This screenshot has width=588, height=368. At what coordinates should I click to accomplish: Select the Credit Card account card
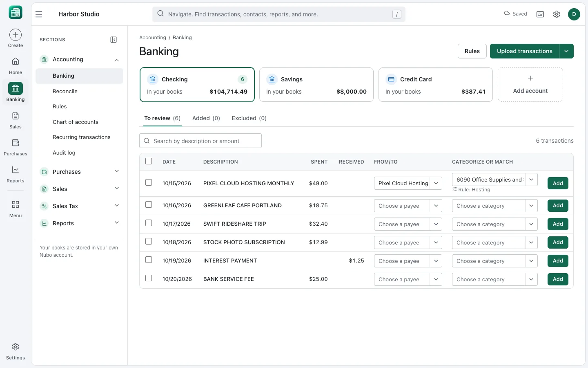tap(436, 85)
